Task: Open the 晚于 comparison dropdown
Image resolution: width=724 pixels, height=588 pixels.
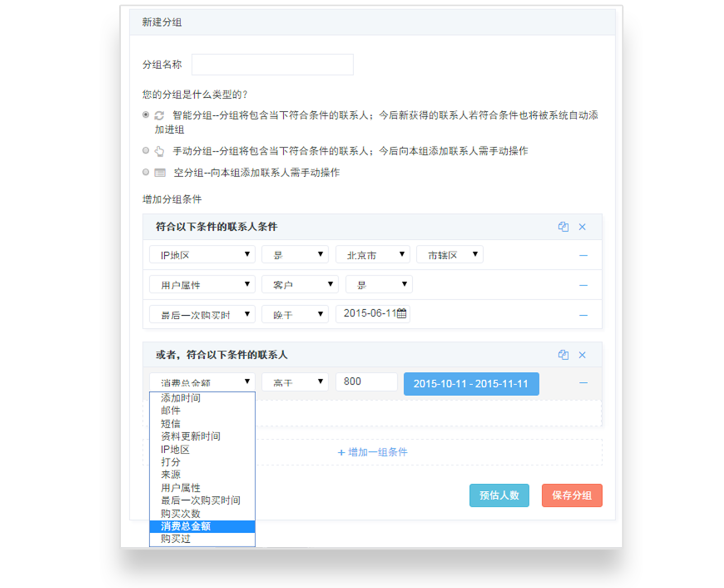Action: [295, 314]
